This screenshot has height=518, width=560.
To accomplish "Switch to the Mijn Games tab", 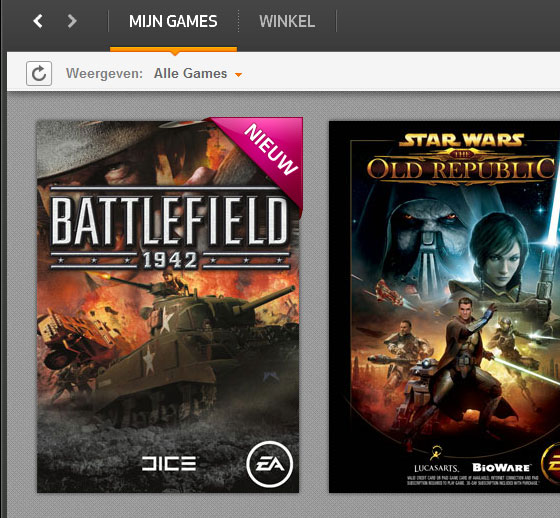I will click(x=173, y=21).
